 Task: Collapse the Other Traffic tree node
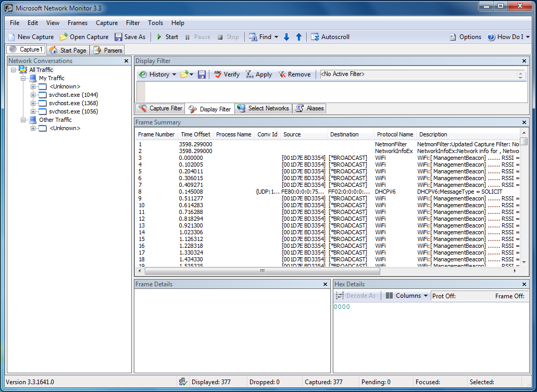tap(23, 120)
